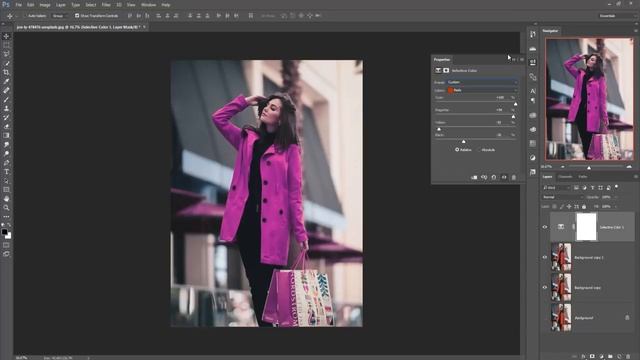The height and width of the screenshot is (360, 640).
Task: Open the Colors dropdown showing Reds
Action: pyautogui.click(x=482, y=90)
